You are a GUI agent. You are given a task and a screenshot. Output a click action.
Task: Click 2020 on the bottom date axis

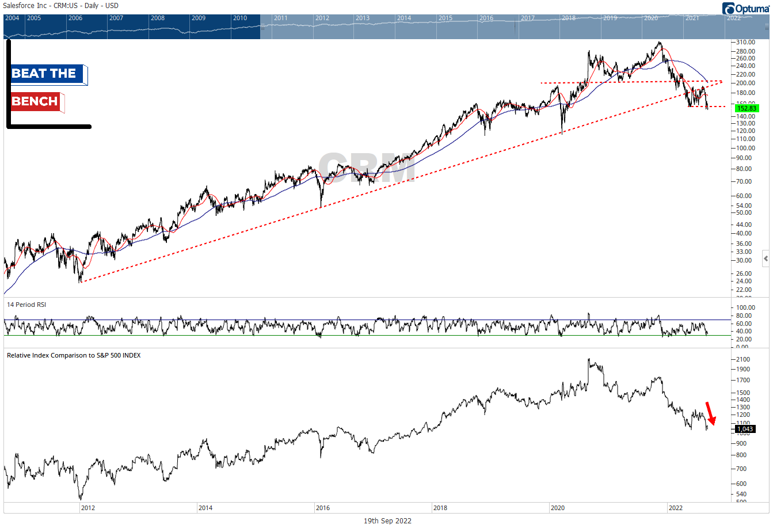(558, 508)
